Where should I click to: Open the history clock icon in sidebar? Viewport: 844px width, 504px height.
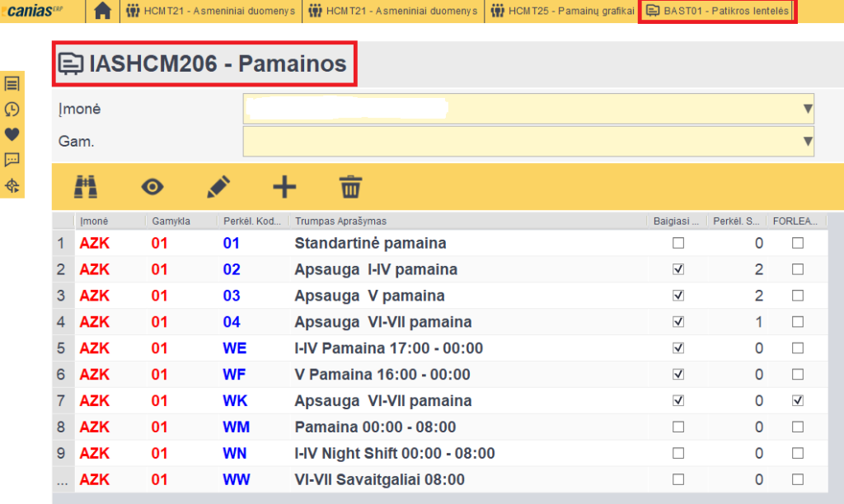click(12, 109)
